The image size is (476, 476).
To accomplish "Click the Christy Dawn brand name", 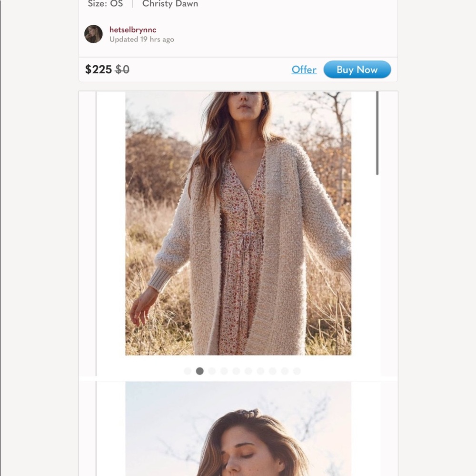I will coord(170,4).
